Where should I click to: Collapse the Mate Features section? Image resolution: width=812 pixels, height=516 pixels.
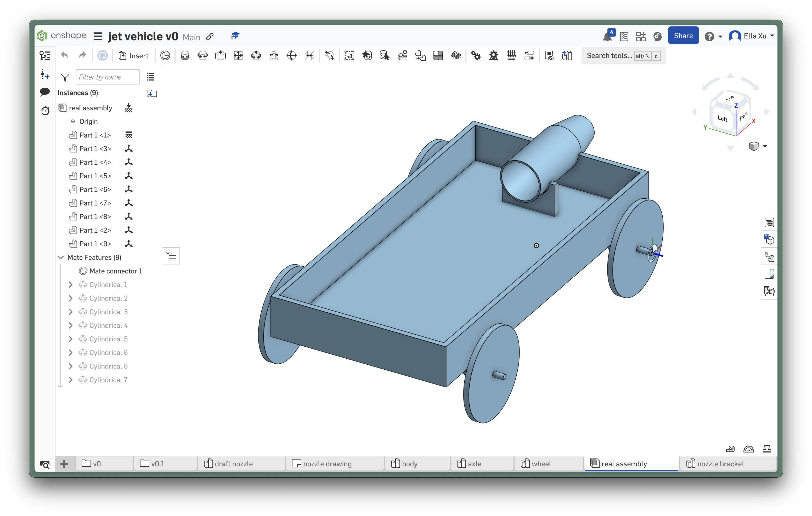(61, 257)
